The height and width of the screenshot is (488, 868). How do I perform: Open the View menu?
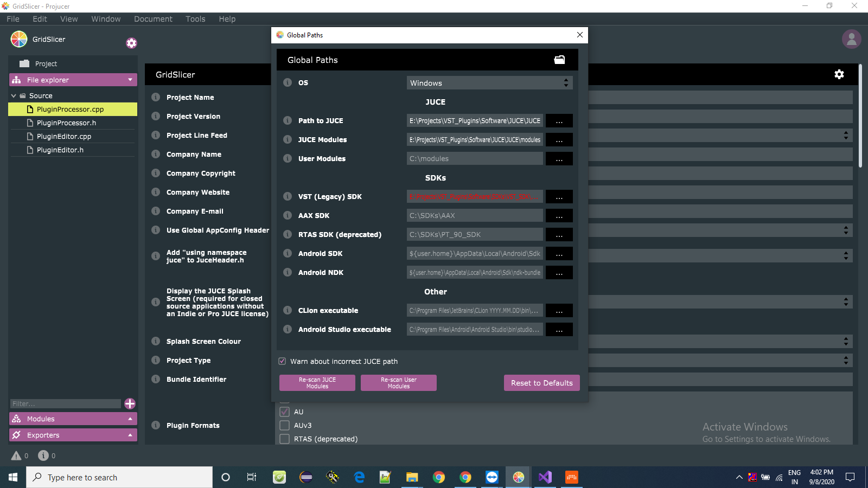pos(69,19)
